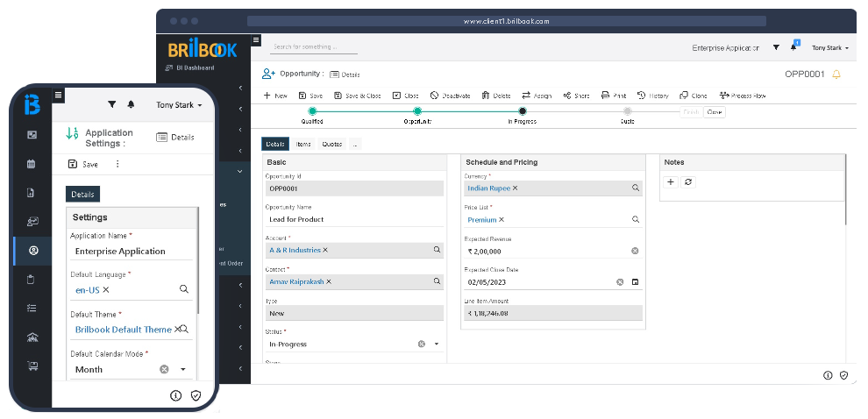868x419 pixels.
Task: Open the desktop Tony Stark user menu
Action: 830,47
